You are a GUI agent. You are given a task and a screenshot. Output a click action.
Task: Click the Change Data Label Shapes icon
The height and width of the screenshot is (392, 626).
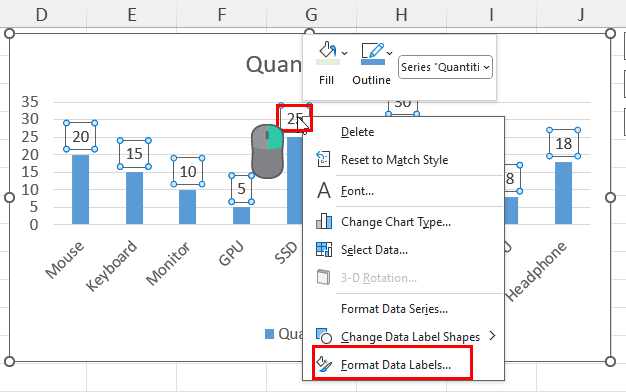324,336
